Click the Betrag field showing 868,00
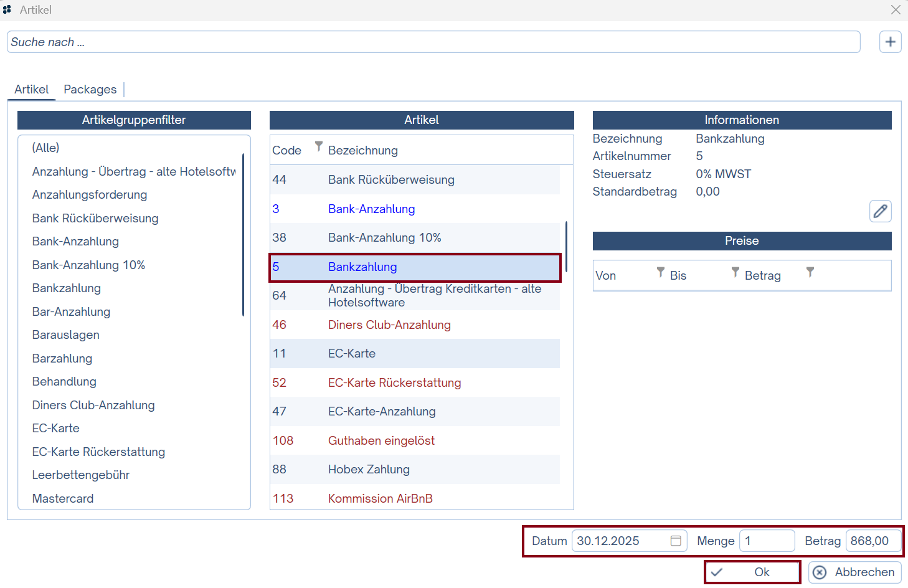Viewport: 908px width, 588px height. [x=873, y=541]
